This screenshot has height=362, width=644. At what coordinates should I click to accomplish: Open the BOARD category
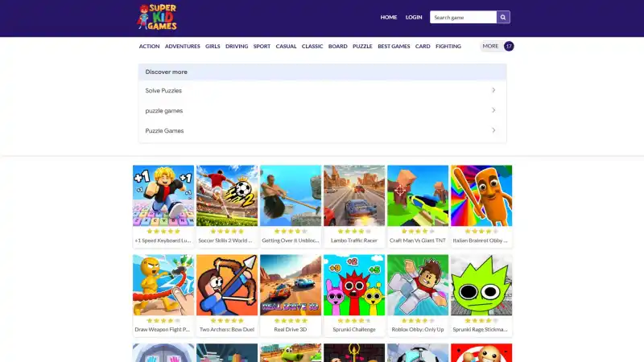(337, 47)
